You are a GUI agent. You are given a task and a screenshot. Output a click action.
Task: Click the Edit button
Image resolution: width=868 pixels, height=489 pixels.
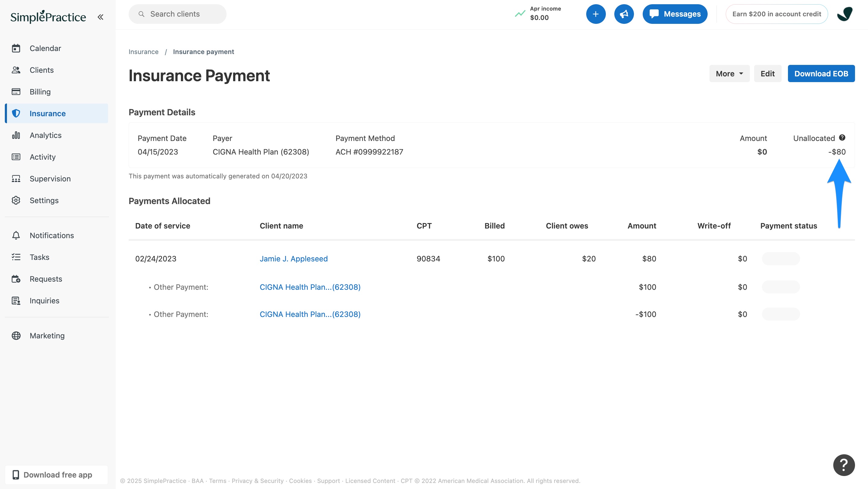768,73
